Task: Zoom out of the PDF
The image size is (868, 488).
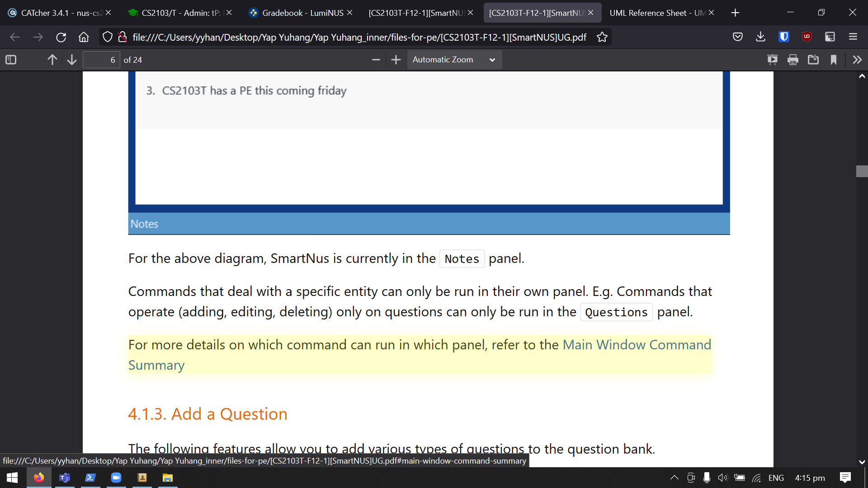Action: point(376,60)
